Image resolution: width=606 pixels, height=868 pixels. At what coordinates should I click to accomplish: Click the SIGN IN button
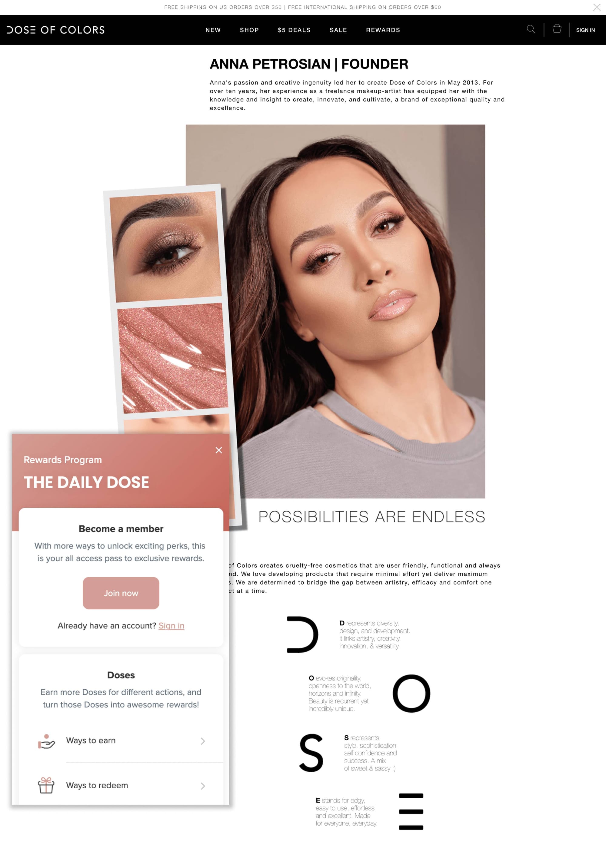[585, 29]
